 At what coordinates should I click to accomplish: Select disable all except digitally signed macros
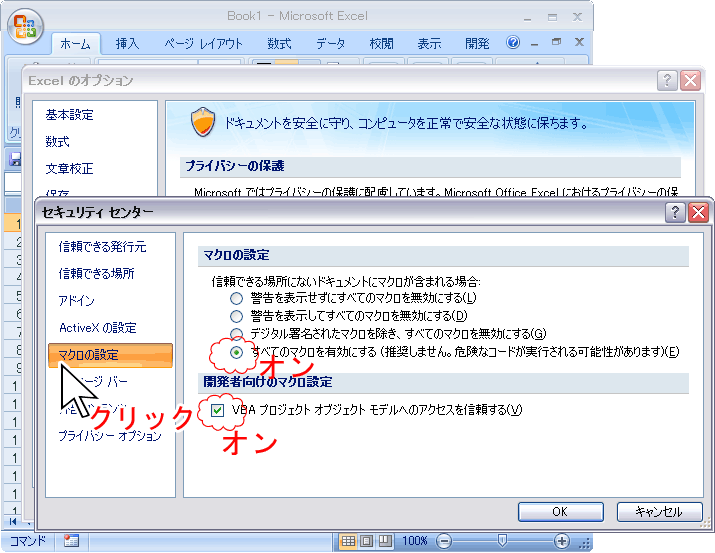[236, 334]
